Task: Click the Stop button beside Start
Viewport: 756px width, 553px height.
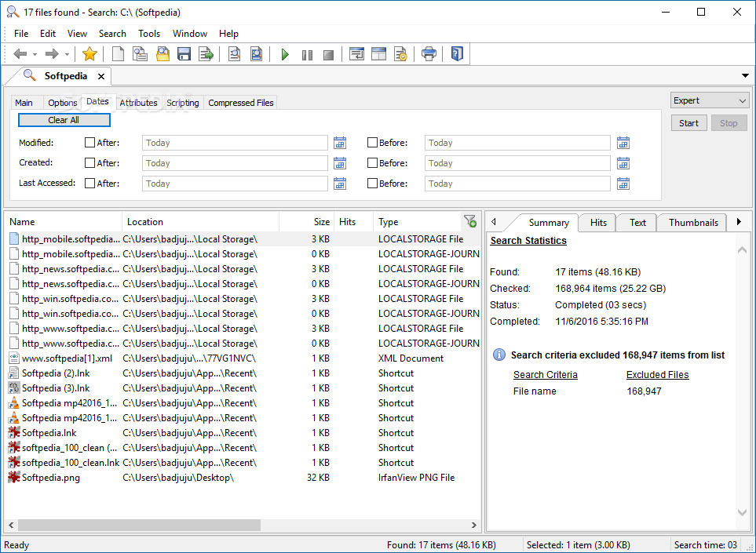Action: coord(729,123)
